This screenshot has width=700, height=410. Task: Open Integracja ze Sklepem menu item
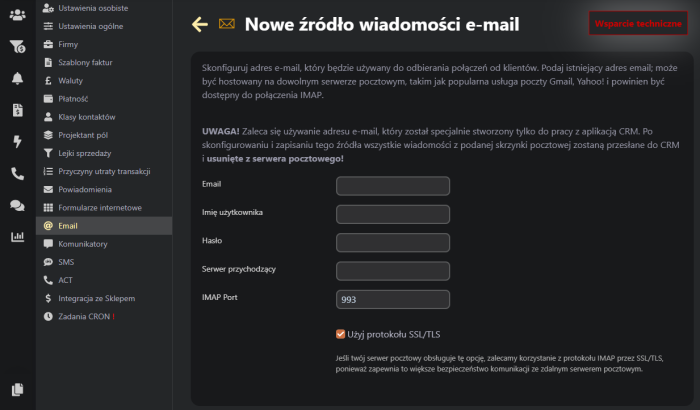(96, 298)
